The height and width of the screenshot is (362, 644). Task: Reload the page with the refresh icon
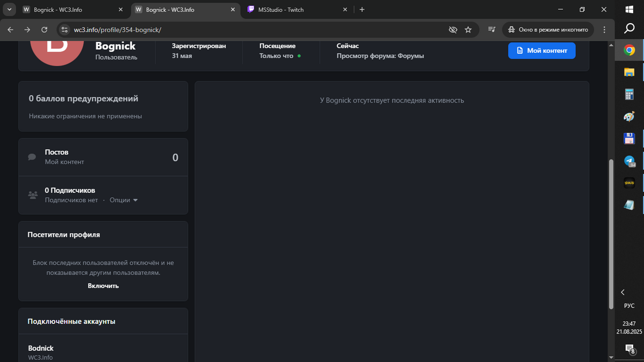click(43, 30)
